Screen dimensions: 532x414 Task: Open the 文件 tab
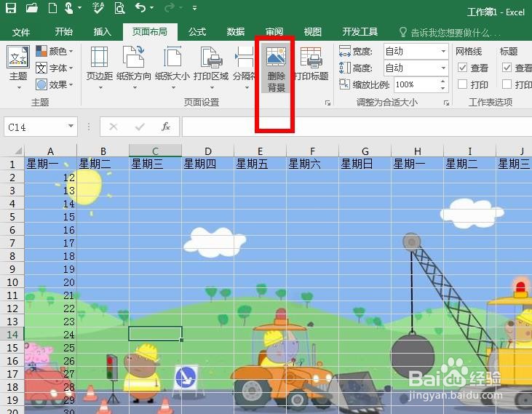point(21,32)
